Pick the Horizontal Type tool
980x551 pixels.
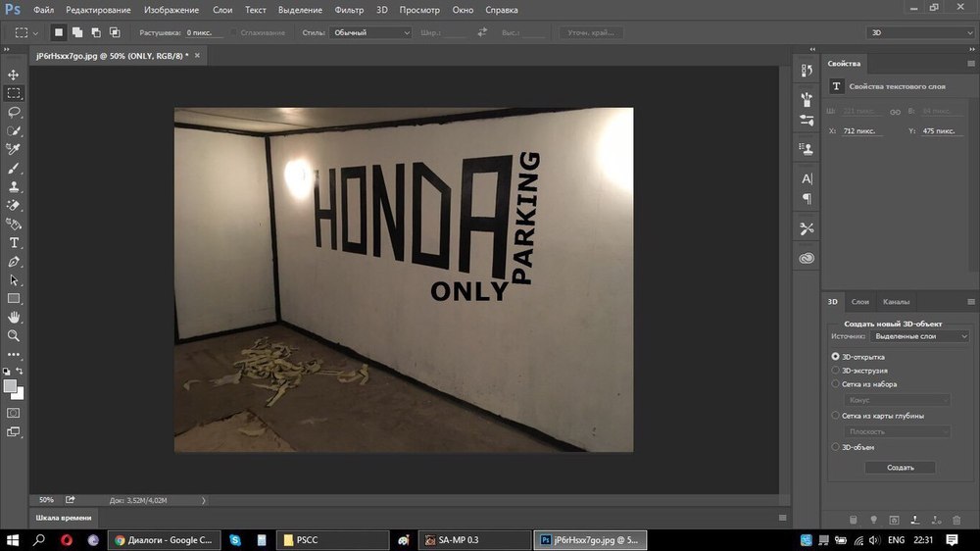14,242
